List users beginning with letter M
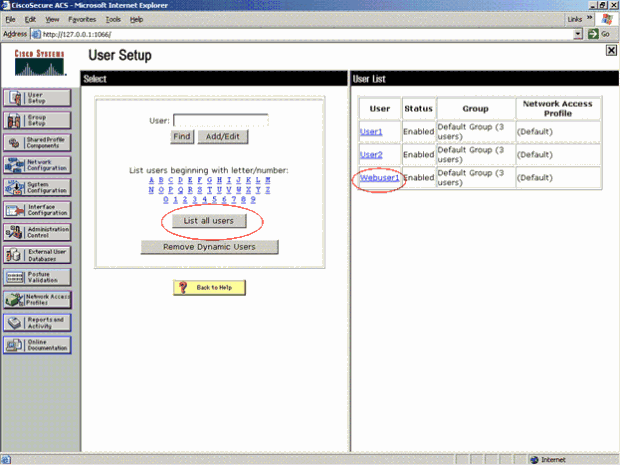The height and width of the screenshot is (465, 620). 268,180
